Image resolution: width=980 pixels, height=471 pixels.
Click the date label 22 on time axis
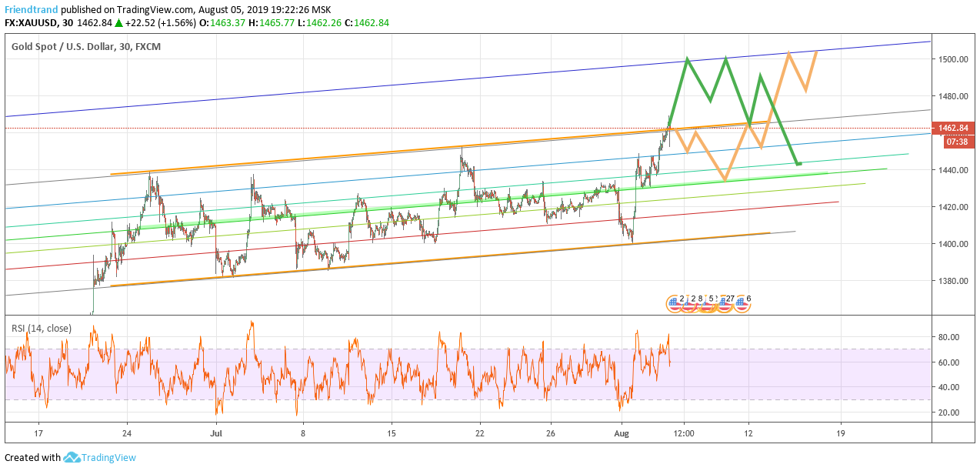[x=480, y=433]
